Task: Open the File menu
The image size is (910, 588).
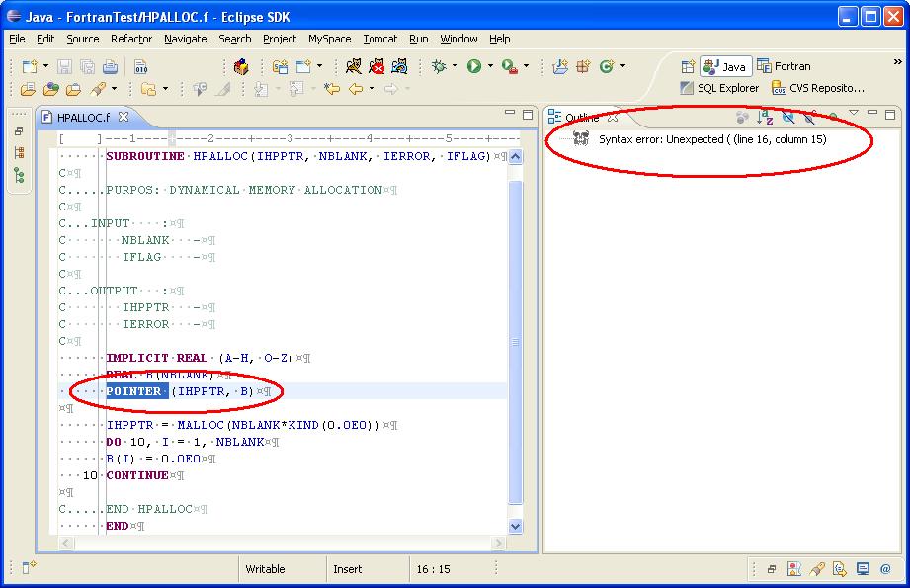Action: point(17,39)
